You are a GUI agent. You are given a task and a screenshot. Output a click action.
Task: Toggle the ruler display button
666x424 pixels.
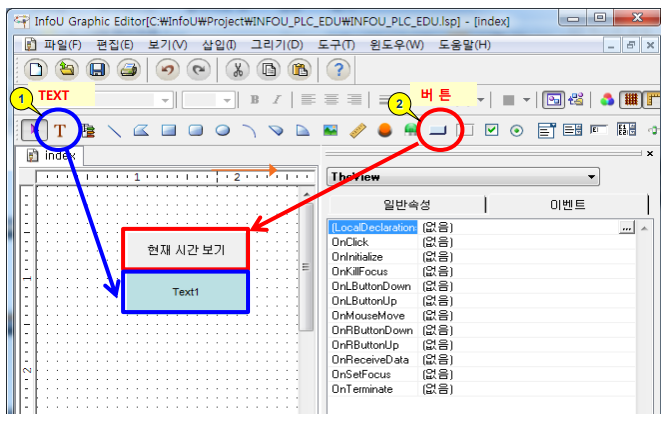point(653,100)
